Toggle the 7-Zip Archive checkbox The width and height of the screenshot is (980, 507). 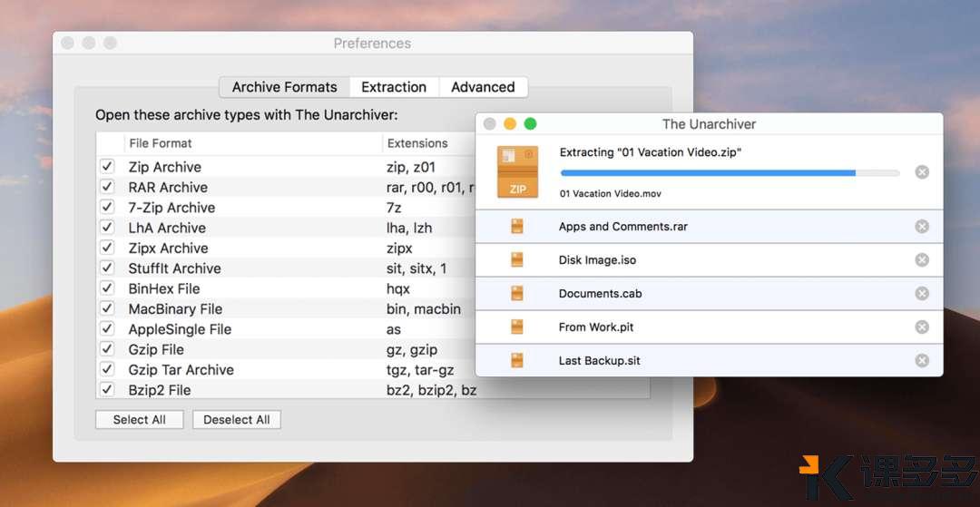pos(107,208)
